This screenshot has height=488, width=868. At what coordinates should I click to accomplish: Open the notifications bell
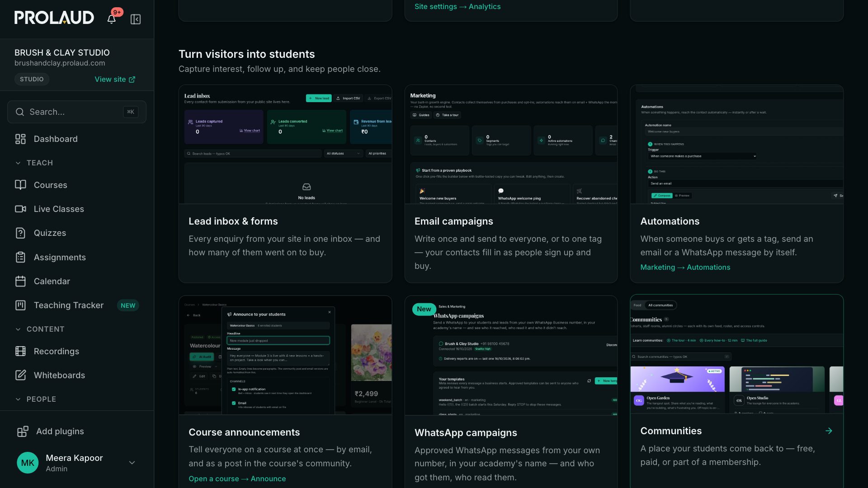click(x=111, y=19)
